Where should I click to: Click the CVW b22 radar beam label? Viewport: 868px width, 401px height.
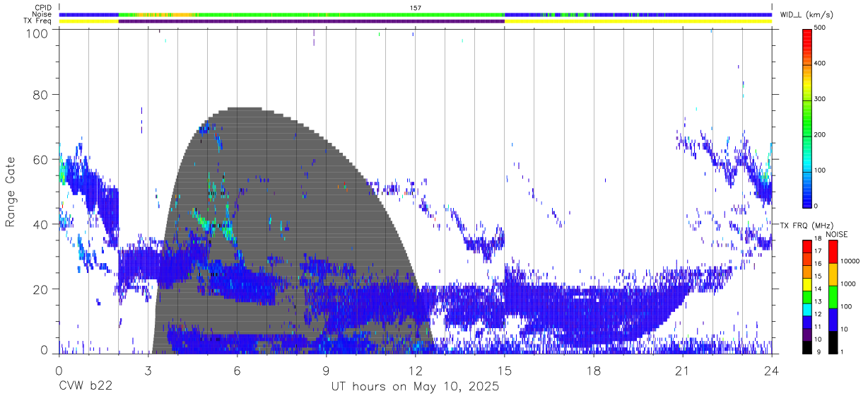[86, 386]
